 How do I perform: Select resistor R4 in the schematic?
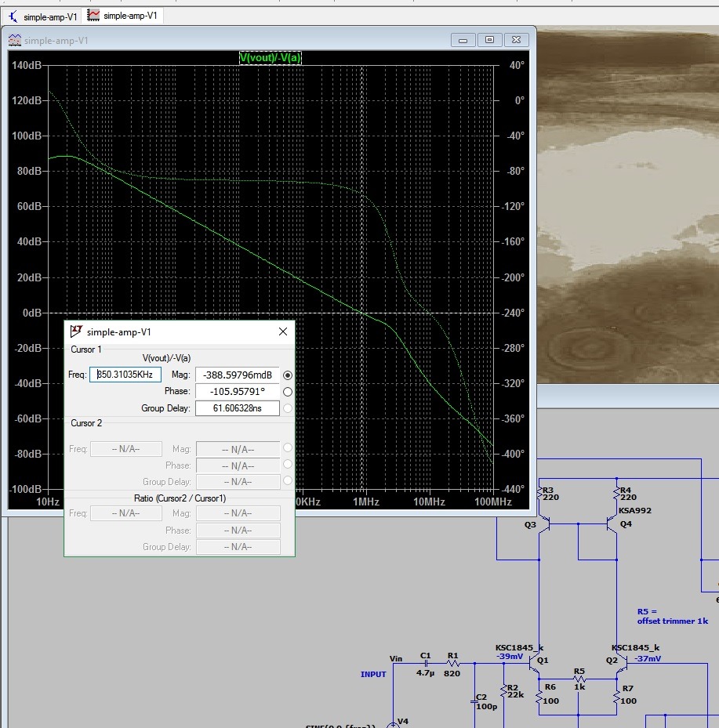(617, 493)
